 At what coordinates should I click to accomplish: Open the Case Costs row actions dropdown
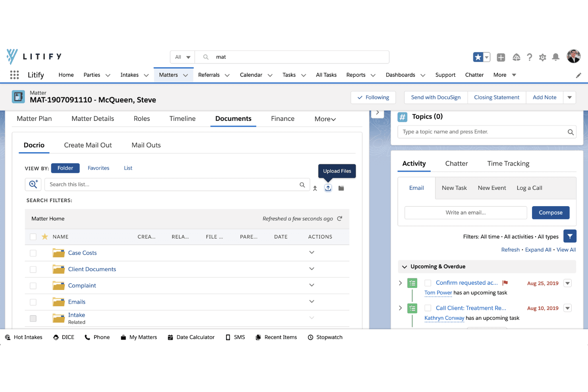point(312,253)
